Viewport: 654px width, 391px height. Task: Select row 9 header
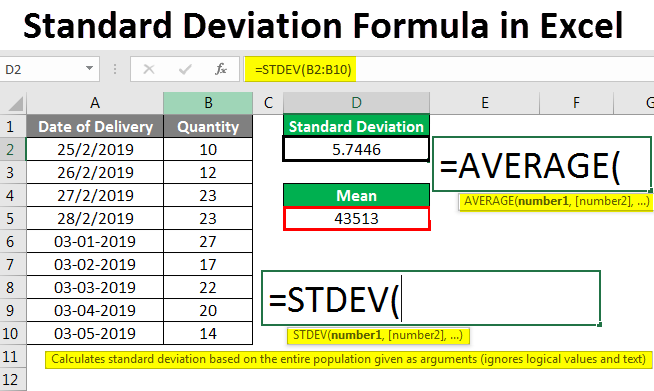coord(13,310)
